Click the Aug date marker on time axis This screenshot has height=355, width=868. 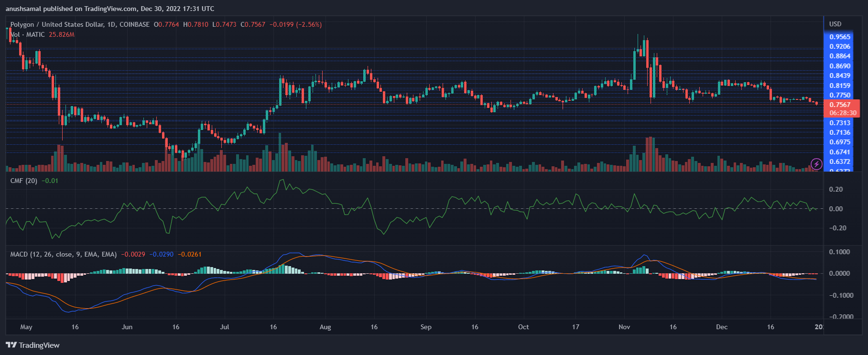point(325,327)
